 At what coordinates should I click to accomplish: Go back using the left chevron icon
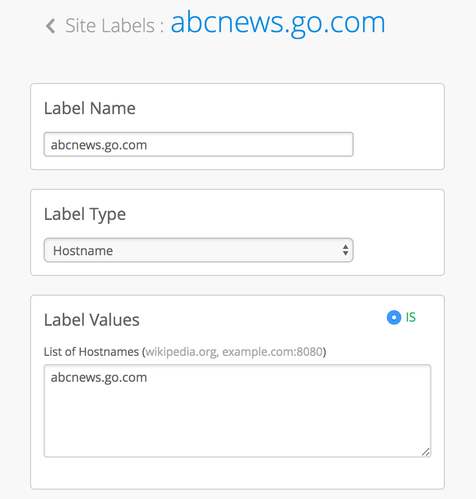click(51, 26)
